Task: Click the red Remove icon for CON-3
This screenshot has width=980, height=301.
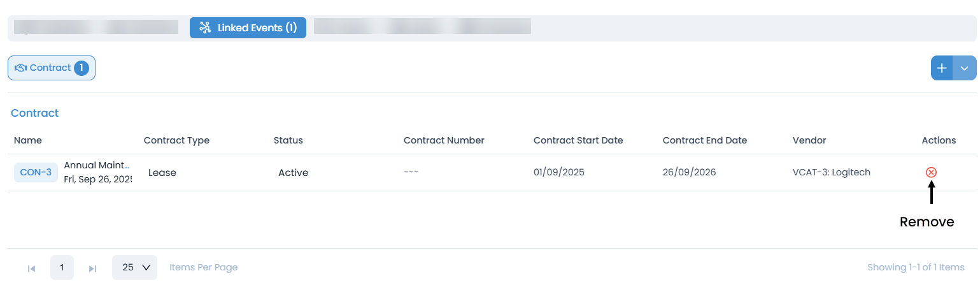Action: pos(931,172)
